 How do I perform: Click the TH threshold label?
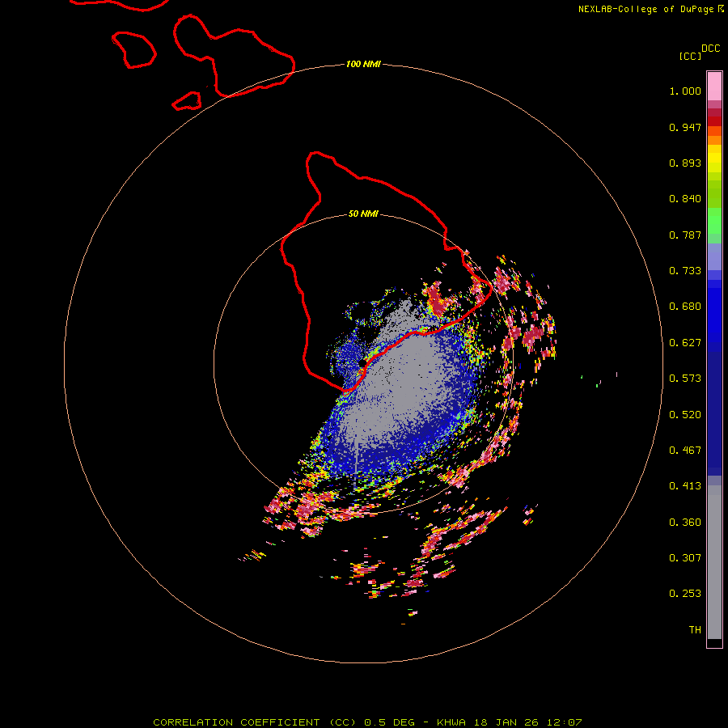(695, 630)
